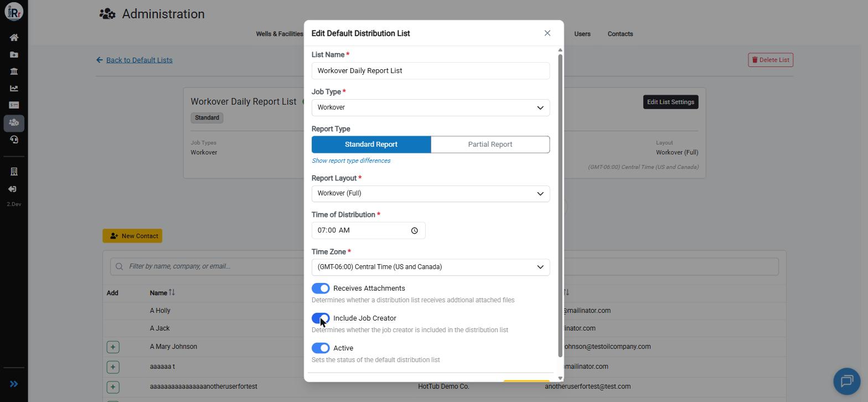Viewport: 868px width, 402px height.
Task: Click the Workover (Full) layout value
Action: pos(677,152)
